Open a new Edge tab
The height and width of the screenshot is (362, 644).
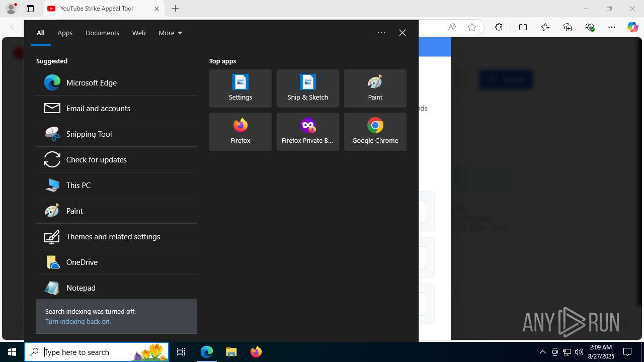pyautogui.click(x=175, y=9)
